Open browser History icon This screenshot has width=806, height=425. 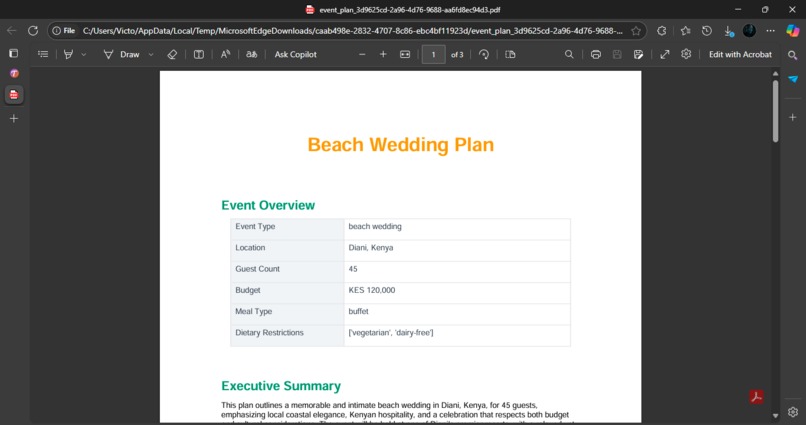click(x=707, y=31)
